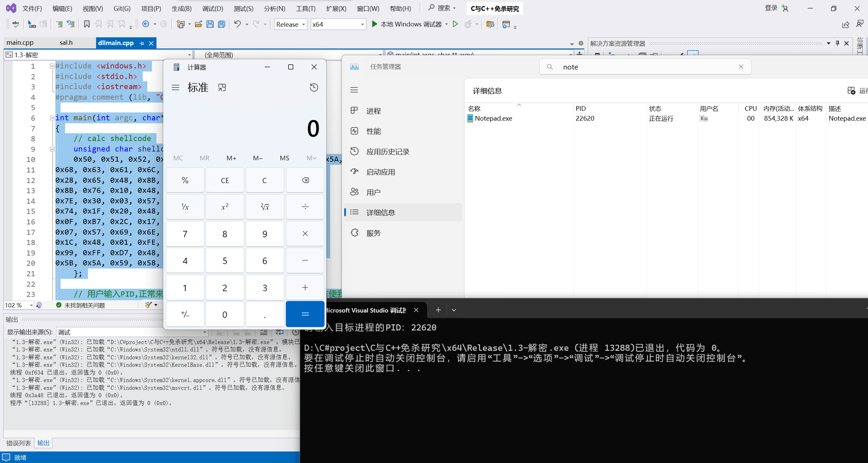Viewport: 868px width, 463px height.
Task: Click the calculator history icon
Action: point(314,87)
